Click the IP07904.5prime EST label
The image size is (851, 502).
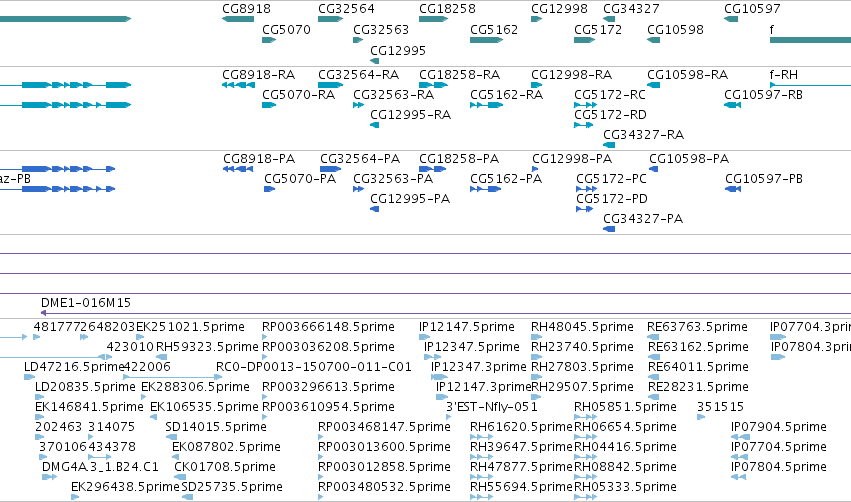click(779, 427)
